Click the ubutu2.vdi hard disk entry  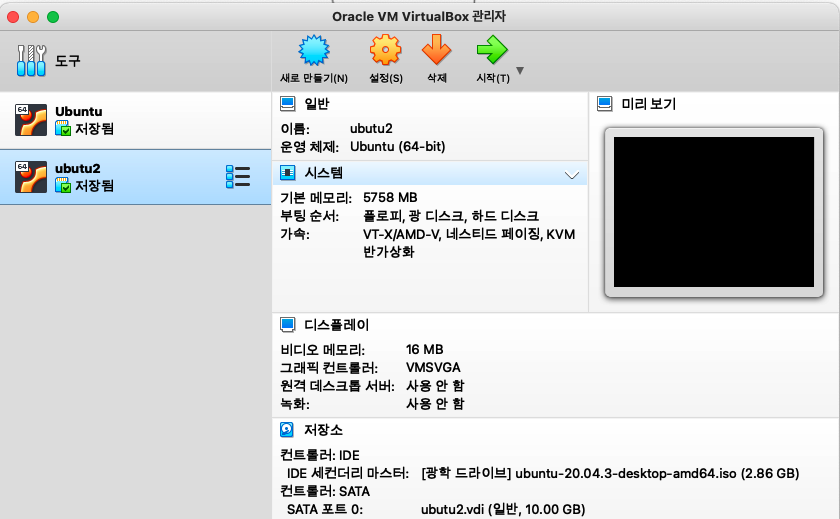(503, 509)
